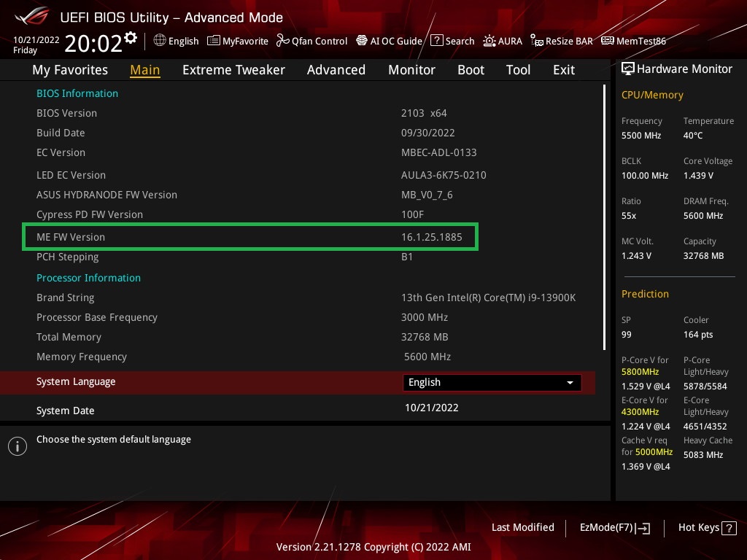
Task: Select the Main tab
Action: click(145, 70)
